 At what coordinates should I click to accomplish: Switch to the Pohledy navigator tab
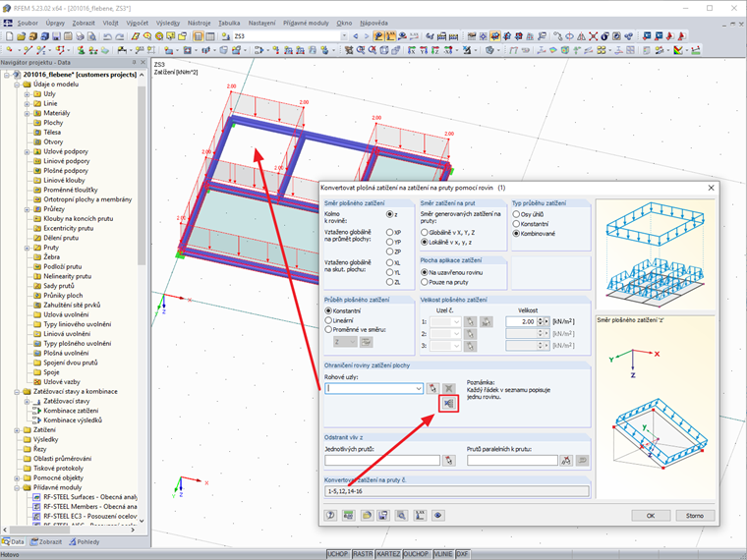[85, 542]
